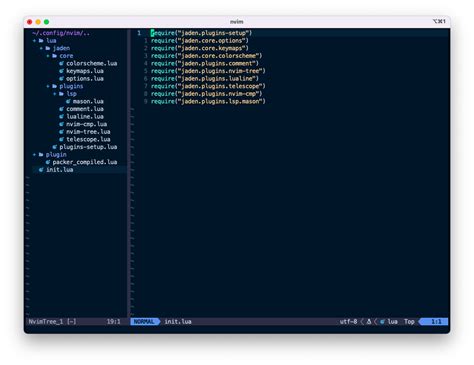The height and width of the screenshot is (365, 474).
Task: Click the green macOS fullscreen button
Action: point(47,22)
